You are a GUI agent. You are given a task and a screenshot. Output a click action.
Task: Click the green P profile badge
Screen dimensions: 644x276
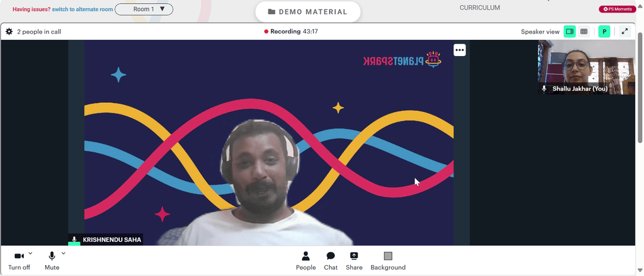604,32
